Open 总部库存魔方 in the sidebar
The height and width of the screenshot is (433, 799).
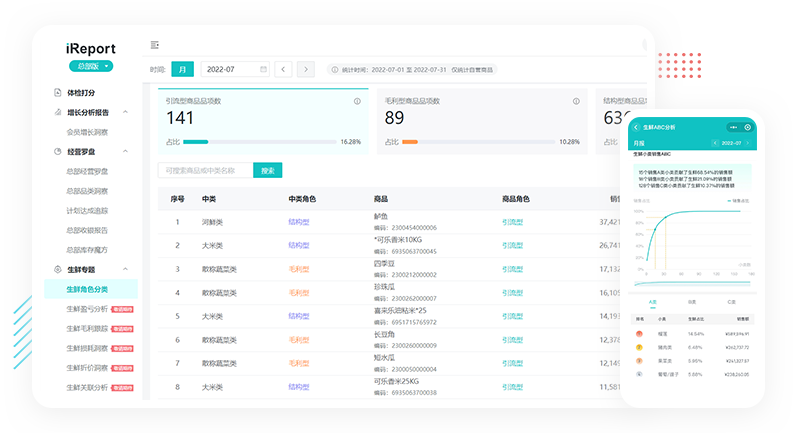point(87,250)
